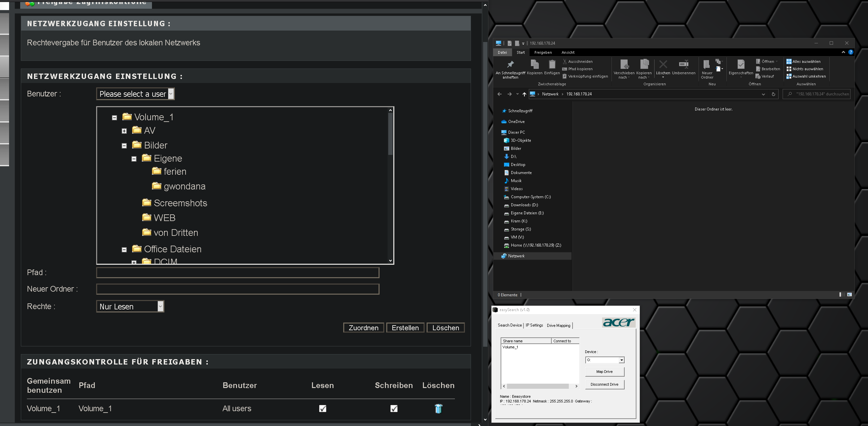Click the trash icon for Volume_1 share

(438, 409)
